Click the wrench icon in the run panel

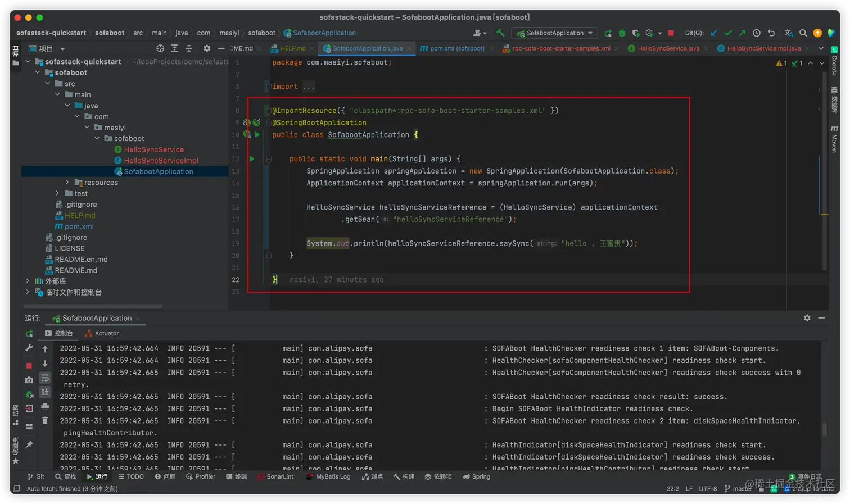click(29, 348)
